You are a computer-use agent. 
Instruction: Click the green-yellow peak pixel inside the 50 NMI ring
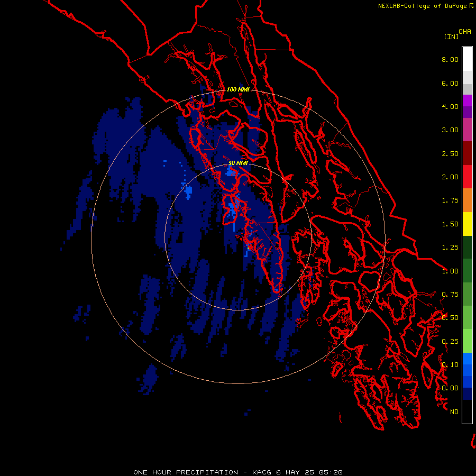coord(248,249)
